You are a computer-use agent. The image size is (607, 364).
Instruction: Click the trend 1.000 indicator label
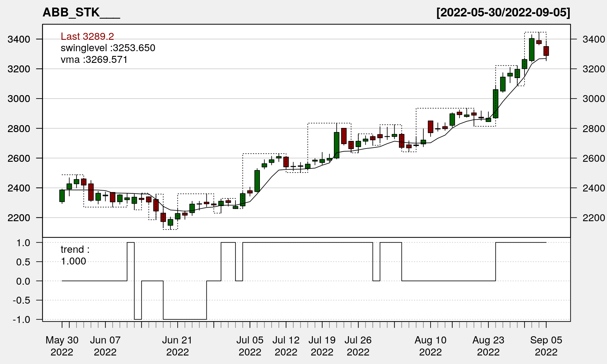coord(75,255)
